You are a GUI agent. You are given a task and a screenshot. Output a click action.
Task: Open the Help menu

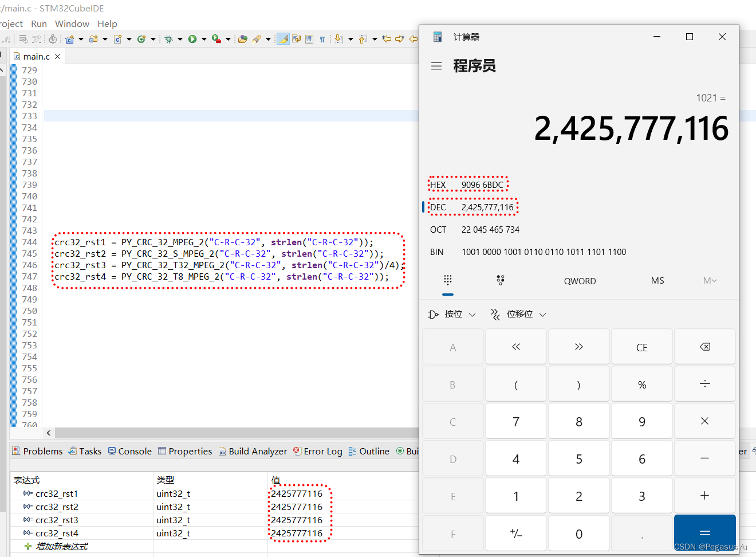[107, 23]
